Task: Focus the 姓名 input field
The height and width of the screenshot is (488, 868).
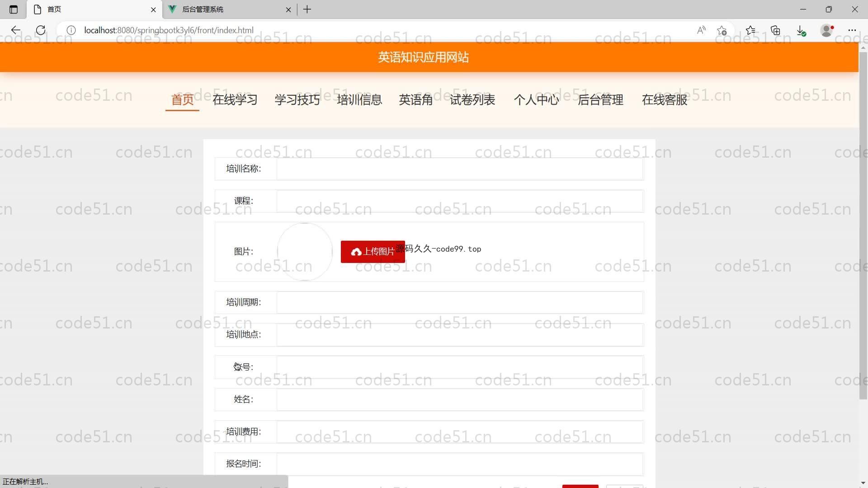Action: click(x=460, y=399)
